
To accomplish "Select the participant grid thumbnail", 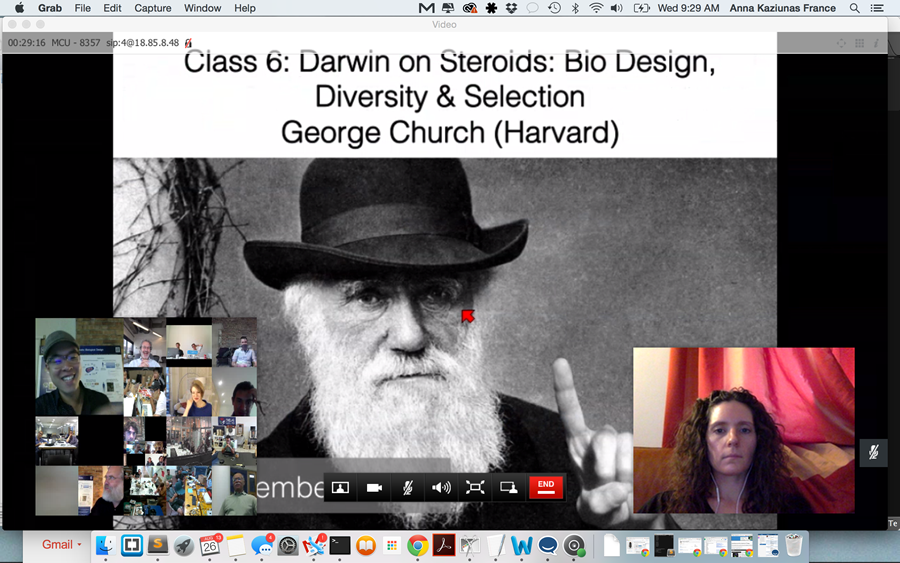I will coord(146,417).
